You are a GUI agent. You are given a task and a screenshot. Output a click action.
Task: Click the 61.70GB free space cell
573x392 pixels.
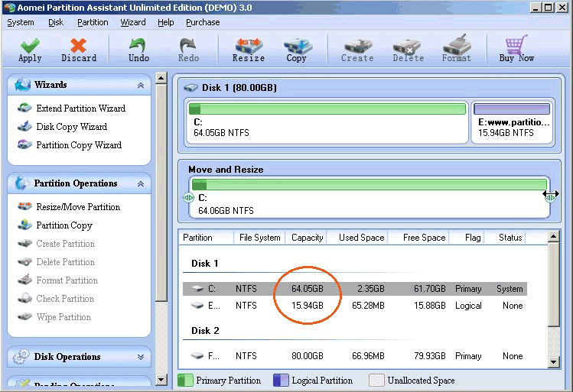tap(430, 289)
